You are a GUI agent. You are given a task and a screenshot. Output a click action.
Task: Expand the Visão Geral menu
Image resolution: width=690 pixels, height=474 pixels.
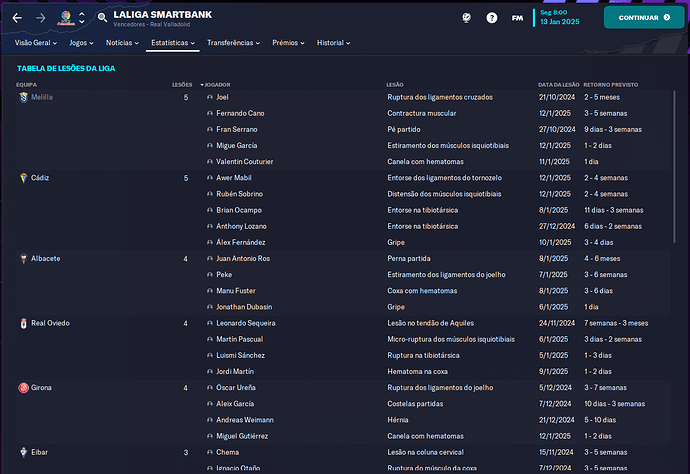pos(36,43)
